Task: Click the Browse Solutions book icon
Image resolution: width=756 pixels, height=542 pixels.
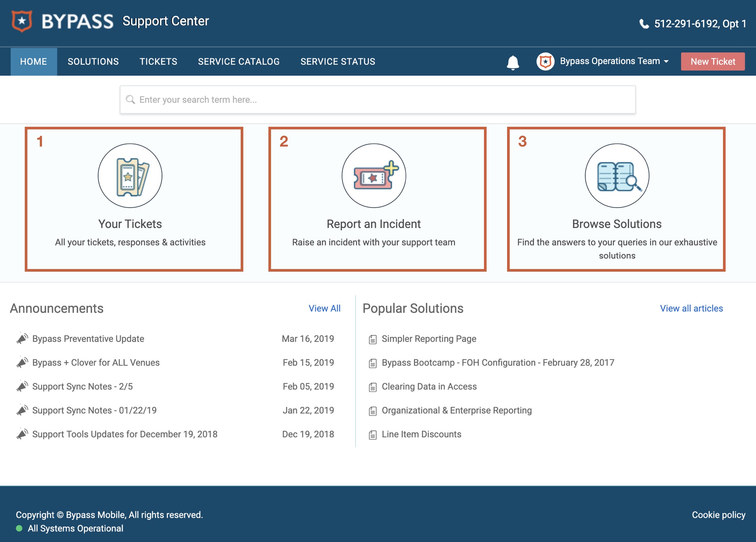Action: click(617, 176)
